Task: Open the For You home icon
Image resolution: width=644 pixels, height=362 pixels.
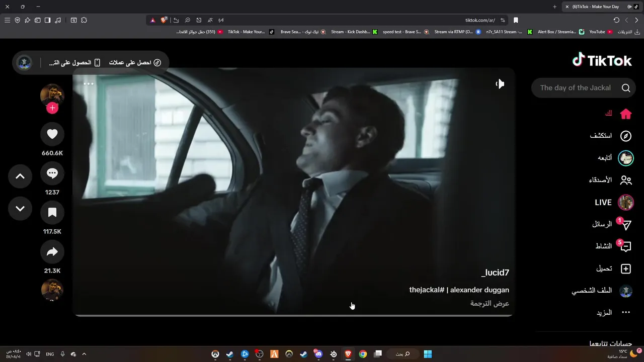Action: (x=625, y=114)
